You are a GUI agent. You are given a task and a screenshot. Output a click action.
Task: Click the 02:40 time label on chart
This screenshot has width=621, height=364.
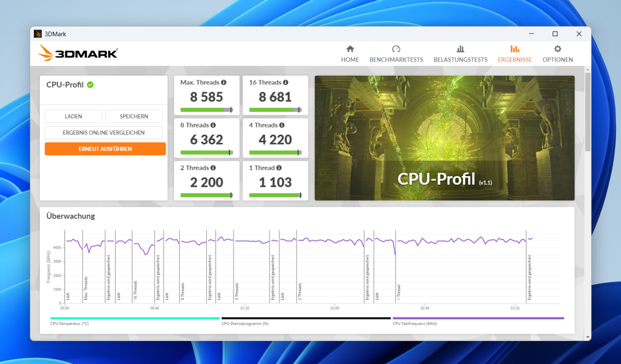pyautogui.click(x=425, y=308)
